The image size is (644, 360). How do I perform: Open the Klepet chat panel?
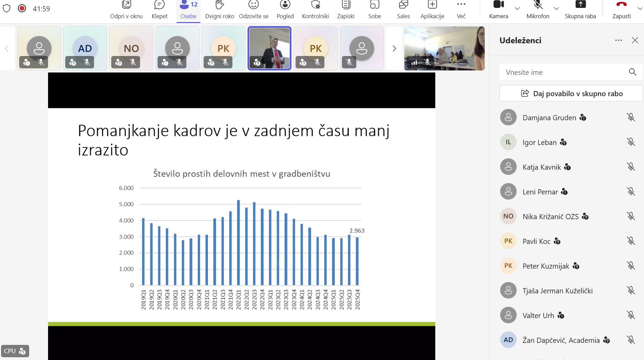(159, 10)
